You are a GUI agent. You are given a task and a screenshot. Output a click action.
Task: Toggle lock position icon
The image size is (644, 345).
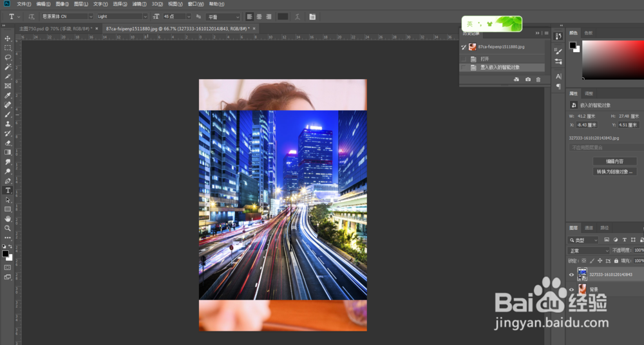600,261
